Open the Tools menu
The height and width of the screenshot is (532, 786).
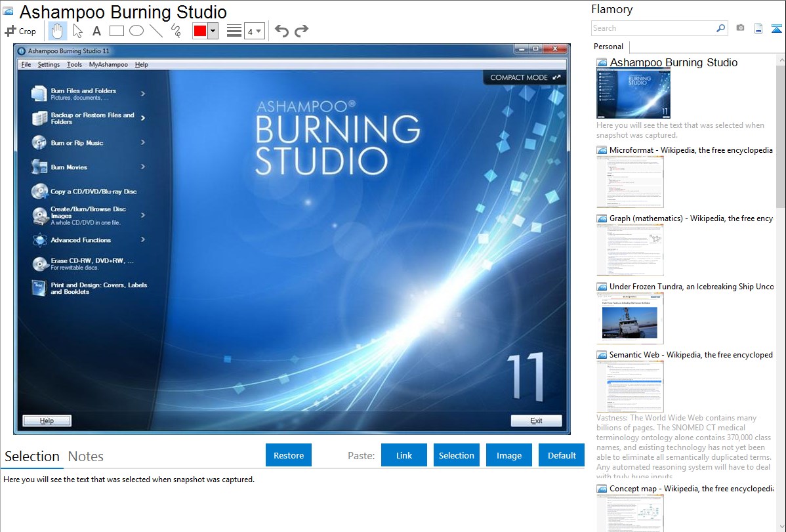(74, 64)
